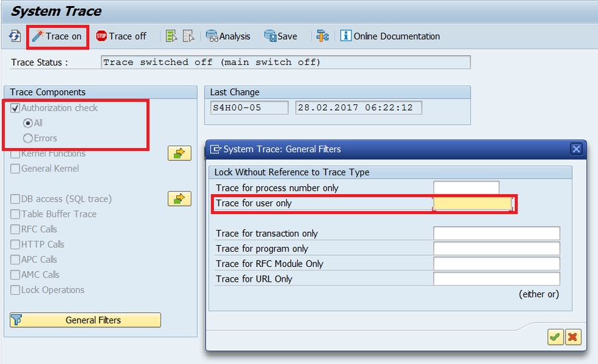Viewport: 598px width, 364px height.
Task: Click the refresh icon in toolbar
Action: (15, 37)
